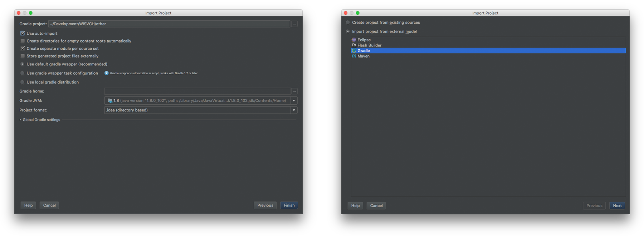Select Use local gradle distribution option
The height and width of the screenshot is (239, 644).
[x=22, y=82]
